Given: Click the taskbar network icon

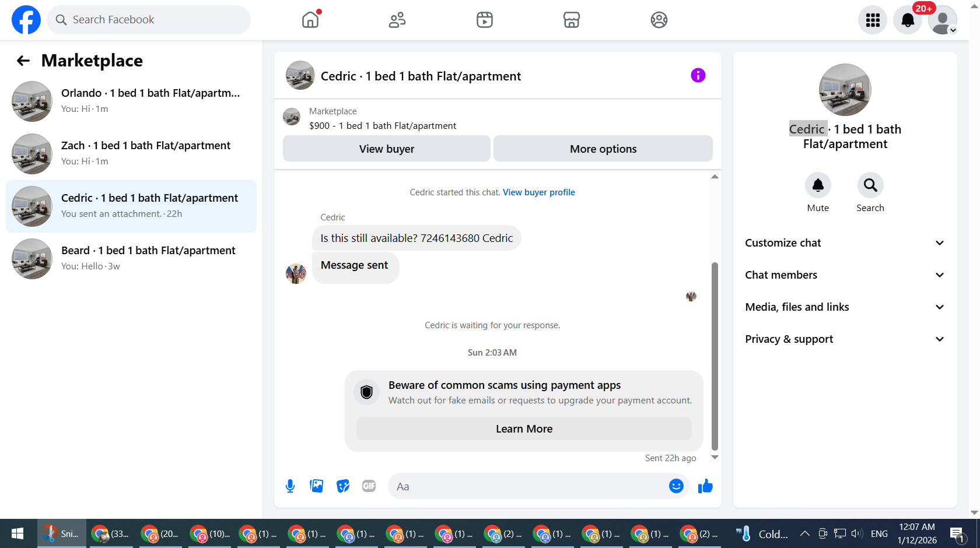Looking at the screenshot, I should (x=839, y=533).
